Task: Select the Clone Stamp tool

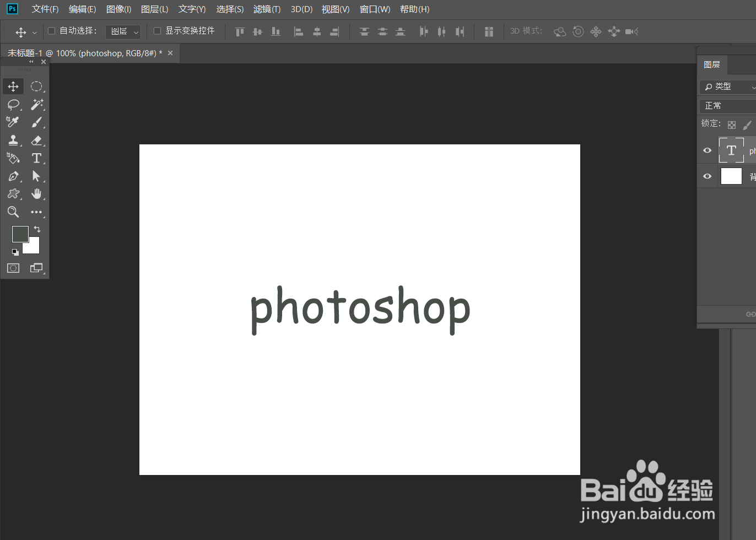Action: [13, 141]
